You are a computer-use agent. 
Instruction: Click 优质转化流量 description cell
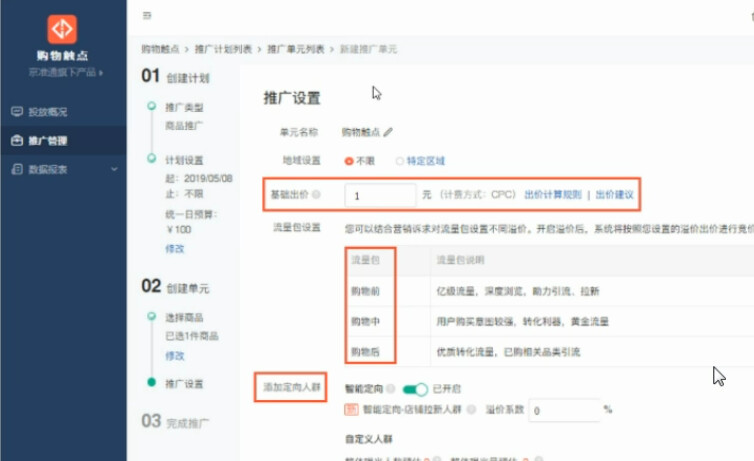pyautogui.click(x=508, y=351)
